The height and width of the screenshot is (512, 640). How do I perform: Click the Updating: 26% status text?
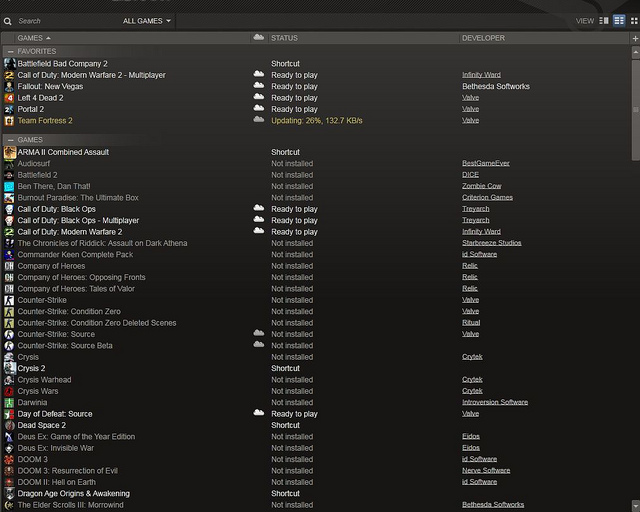point(317,121)
